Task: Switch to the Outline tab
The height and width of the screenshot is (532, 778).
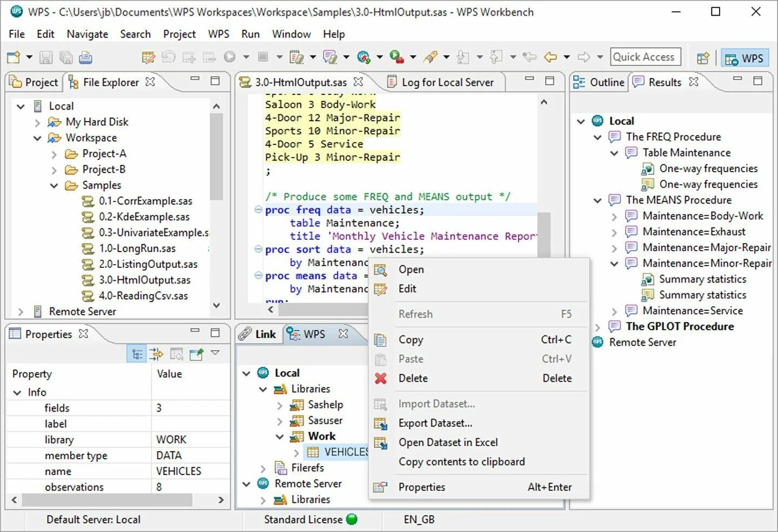Action: (599, 82)
